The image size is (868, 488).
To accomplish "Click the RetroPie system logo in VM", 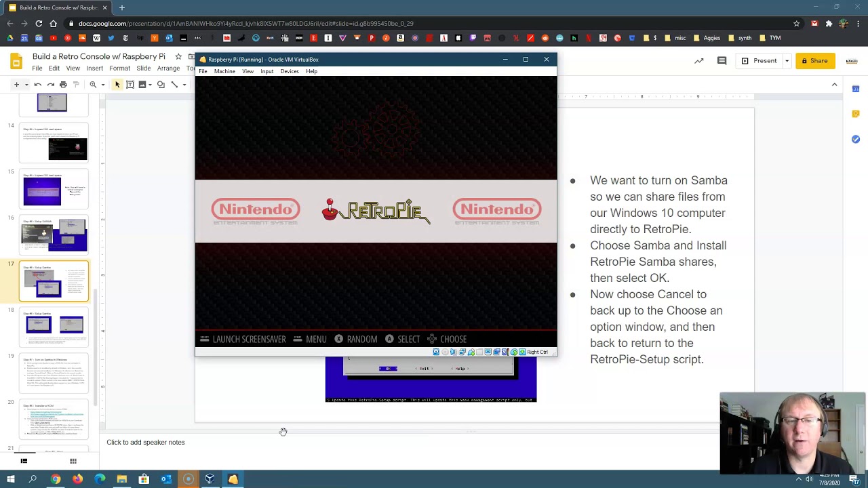I will (376, 211).
